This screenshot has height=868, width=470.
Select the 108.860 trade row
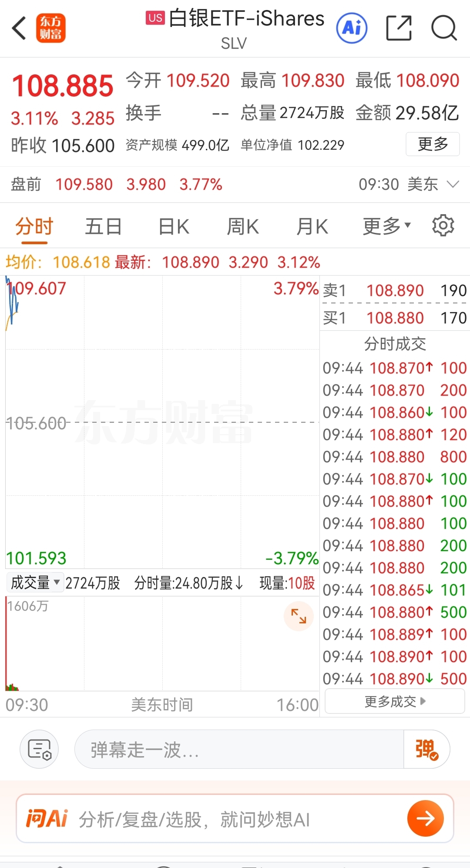395,412
